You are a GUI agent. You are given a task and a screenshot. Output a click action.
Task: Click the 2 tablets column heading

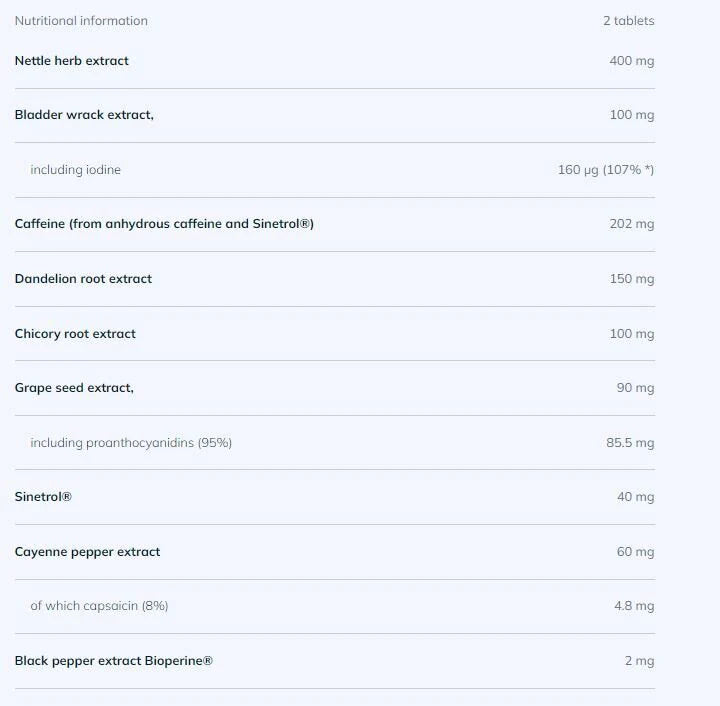click(628, 21)
